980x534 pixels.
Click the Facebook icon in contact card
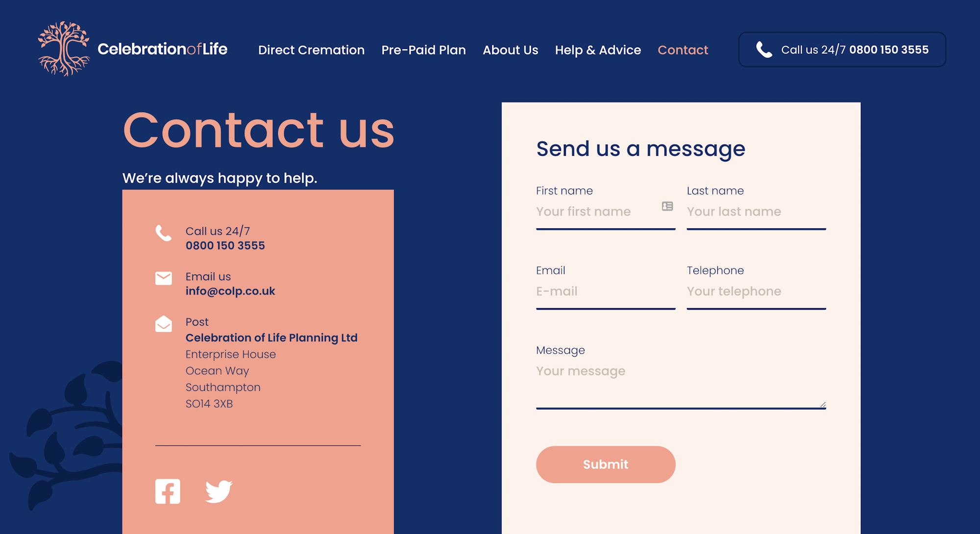(167, 490)
